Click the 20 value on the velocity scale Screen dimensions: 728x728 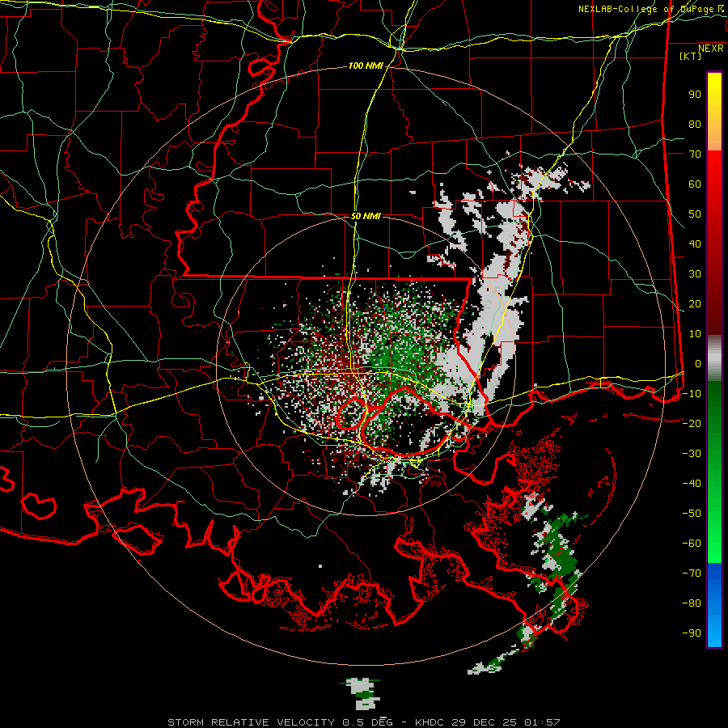(695, 304)
